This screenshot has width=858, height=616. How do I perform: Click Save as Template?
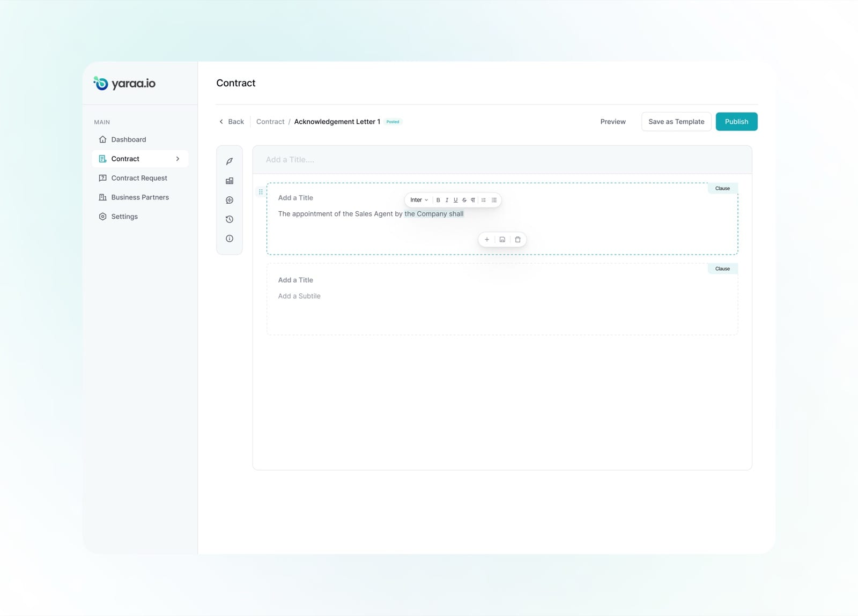tap(676, 122)
